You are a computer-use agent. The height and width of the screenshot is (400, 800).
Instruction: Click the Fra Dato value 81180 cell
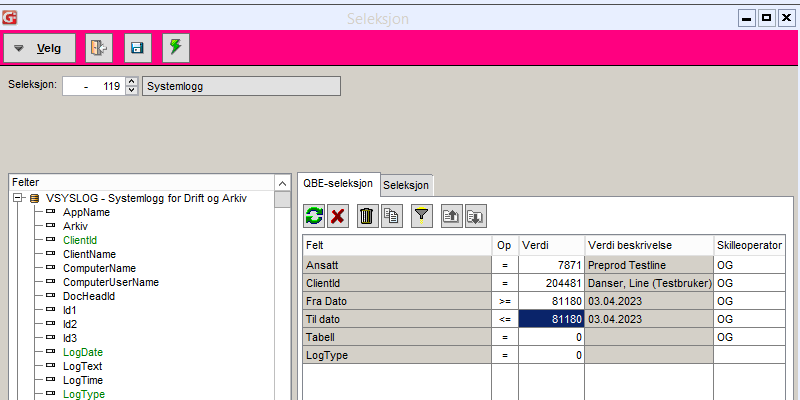coord(552,301)
